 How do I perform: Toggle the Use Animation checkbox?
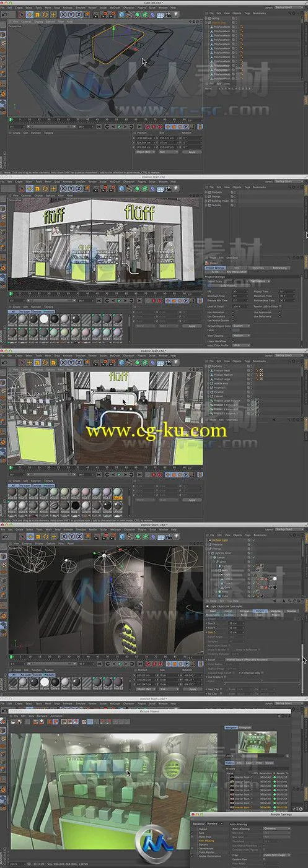click(x=233, y=312)
